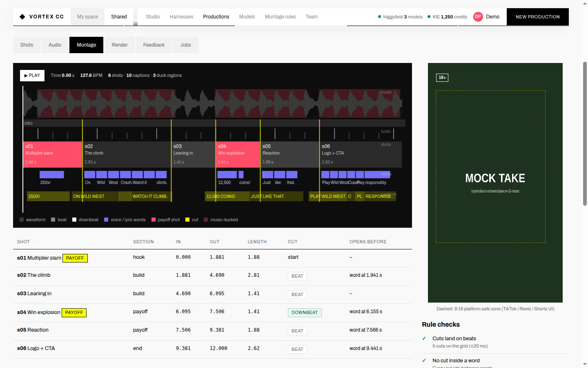The image size is (588, 368).
Task: Select the s03 Leaning in shot block
Action: click(193, 155)
